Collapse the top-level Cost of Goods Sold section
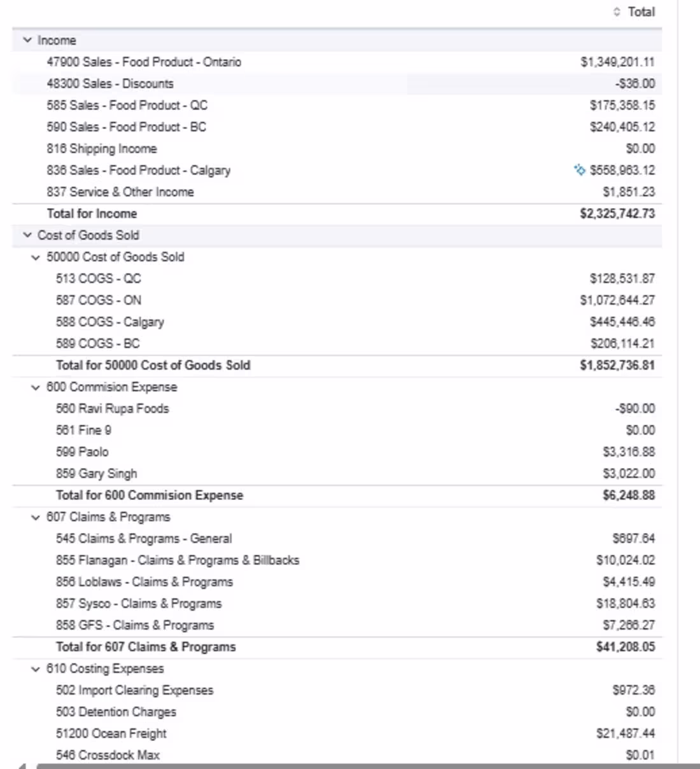 pos(27,235)
